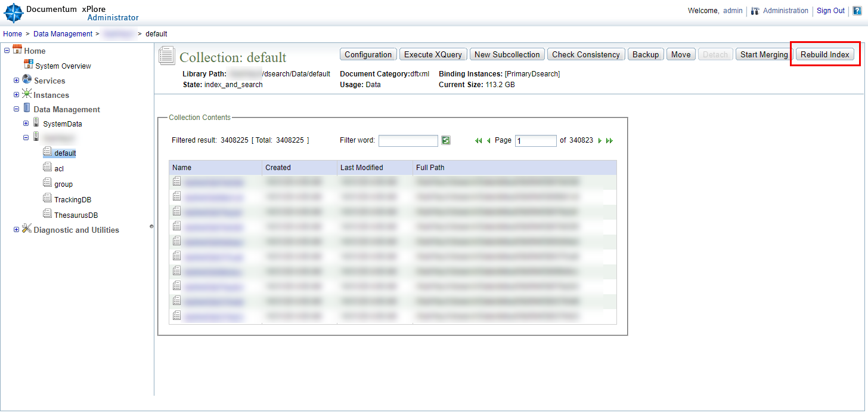Click the Configuration button
This screenshot has width=868, height=416.
[x=368, y=54]
